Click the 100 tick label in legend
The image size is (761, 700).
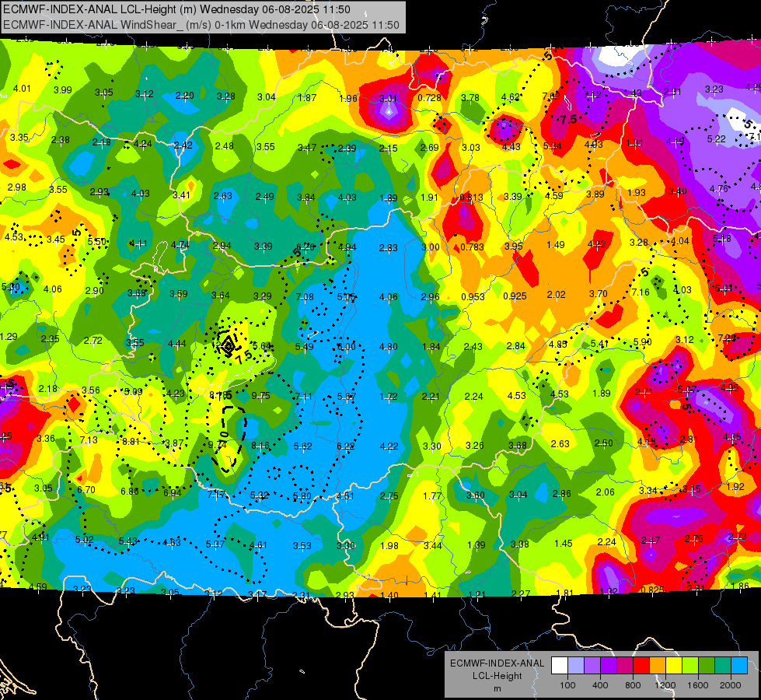(567, 685)
